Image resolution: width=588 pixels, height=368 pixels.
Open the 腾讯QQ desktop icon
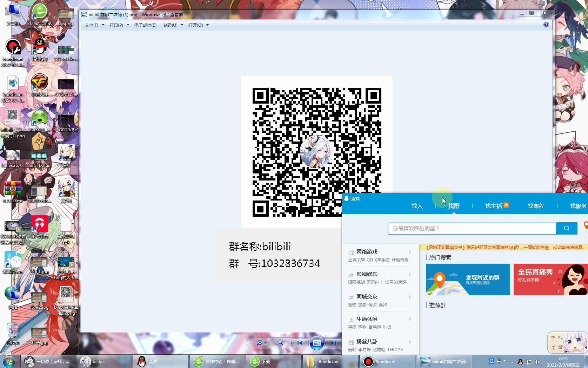(x=40, y=50)
